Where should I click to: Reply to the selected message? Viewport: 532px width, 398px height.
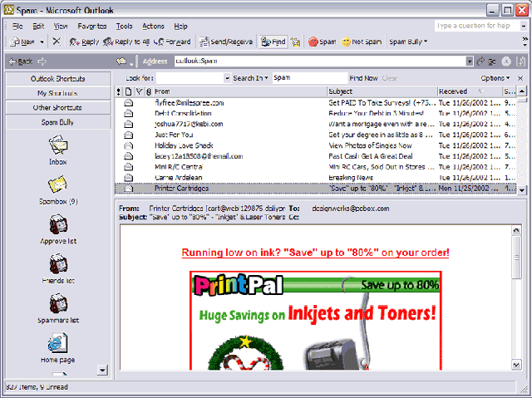[x=84, y=42]
